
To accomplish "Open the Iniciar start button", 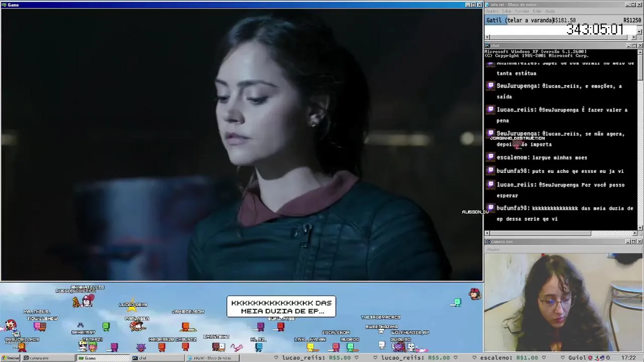I will click(11, 358).
